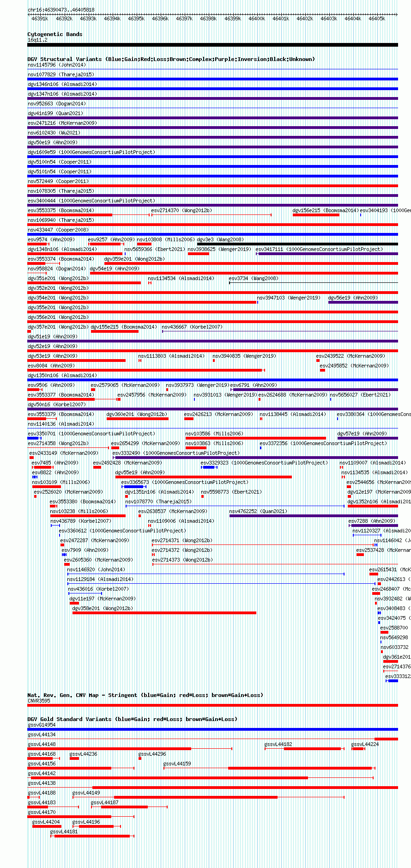Select variant nsv6102430 (Wu2021)
Image resolution: width=411 pixels, height=868 pixels.
point(54,133)
